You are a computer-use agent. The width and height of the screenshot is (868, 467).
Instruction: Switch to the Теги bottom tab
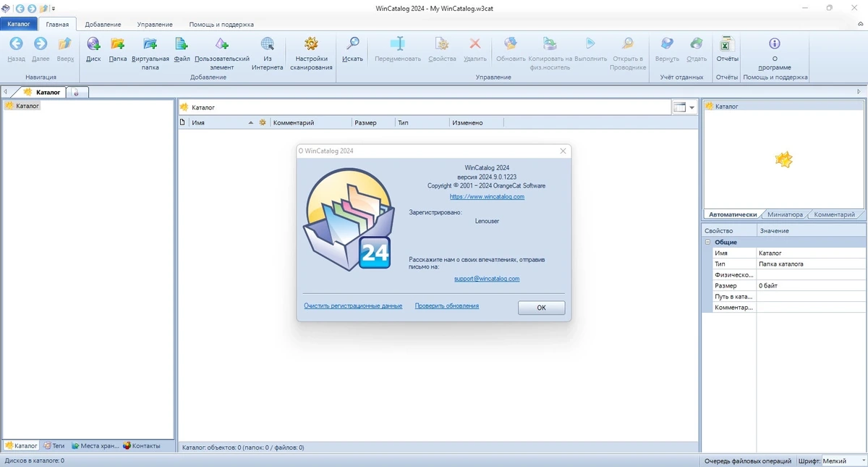coord(54,446)
